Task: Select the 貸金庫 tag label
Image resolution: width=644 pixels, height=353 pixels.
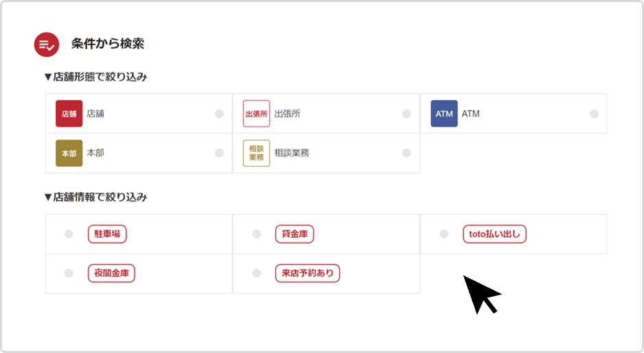Action: pyautogui.click(x=295, y=234)
